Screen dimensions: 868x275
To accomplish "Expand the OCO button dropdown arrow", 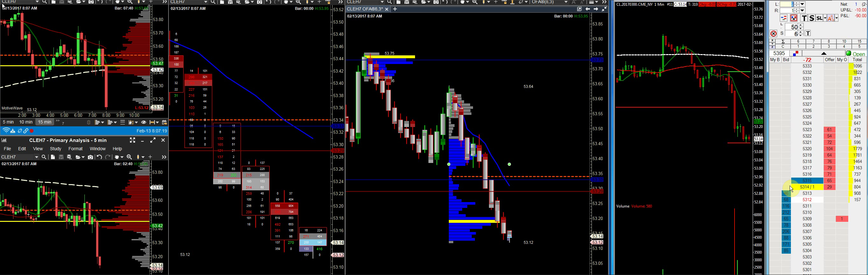I will [x=836, y=18].
